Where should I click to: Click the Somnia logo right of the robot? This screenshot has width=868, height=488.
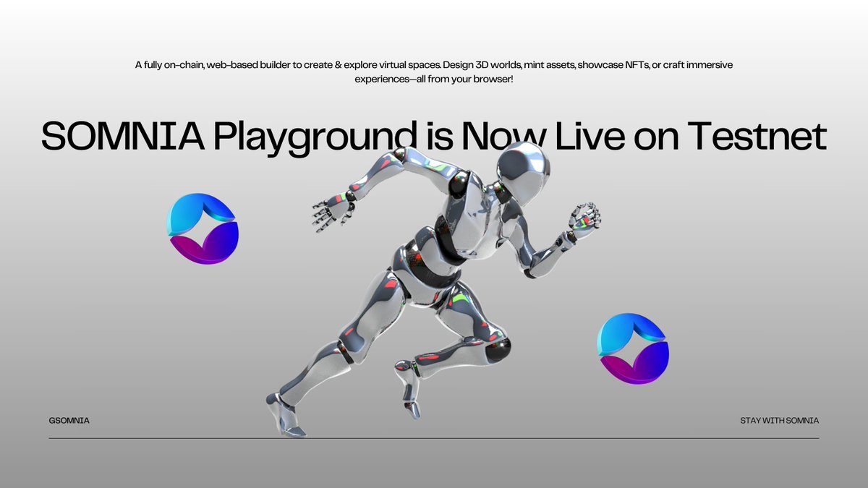pyautogui.click(x=633, y=348)
